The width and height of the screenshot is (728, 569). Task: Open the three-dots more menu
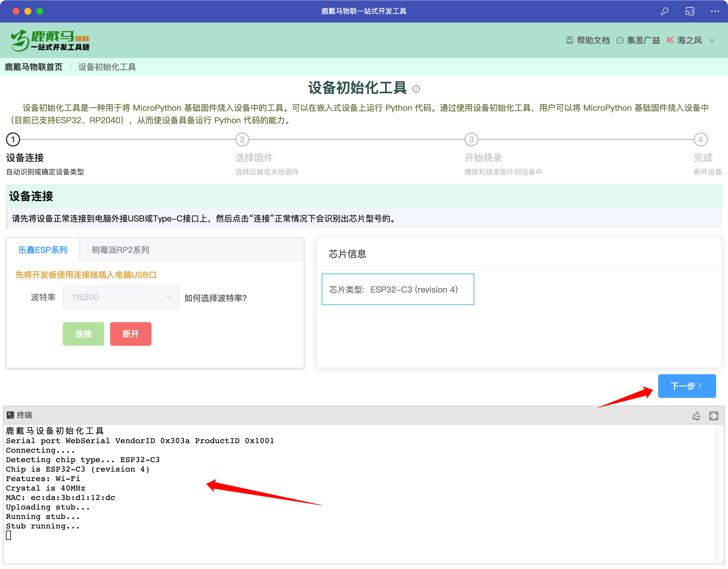pyautogui.click(x=715, y=11)
